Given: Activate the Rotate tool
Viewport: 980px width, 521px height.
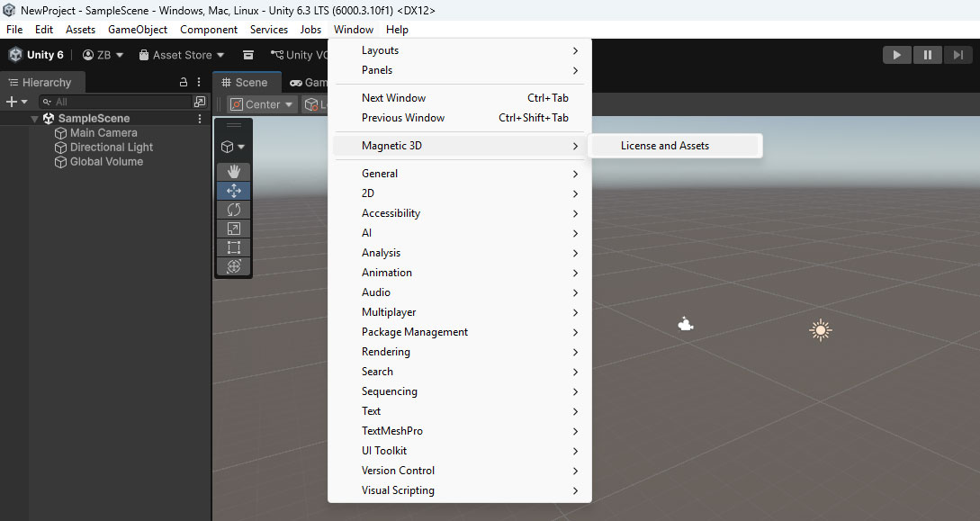Looking at the screenshot, I should [233, 209].
